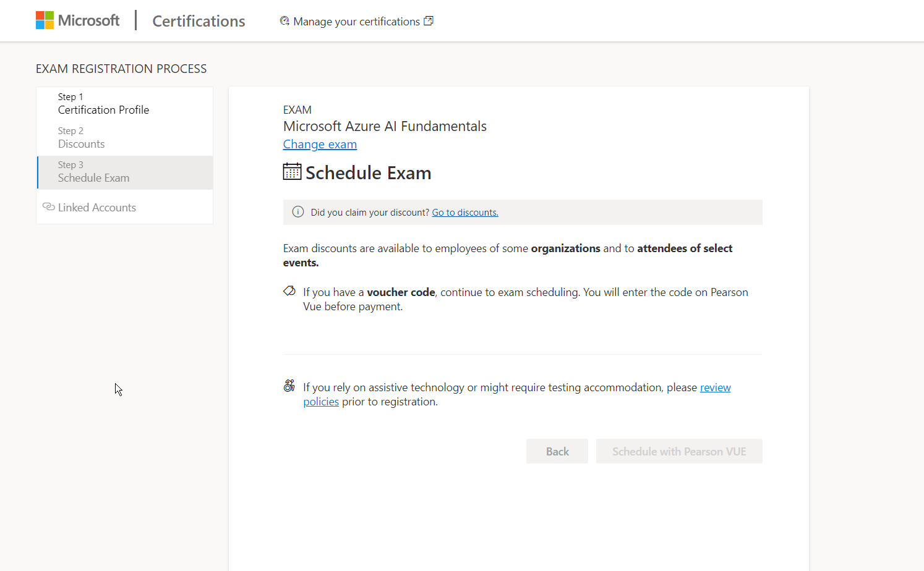924x571 pixels.
Task: Click the Change exam link
Action: 320,144
